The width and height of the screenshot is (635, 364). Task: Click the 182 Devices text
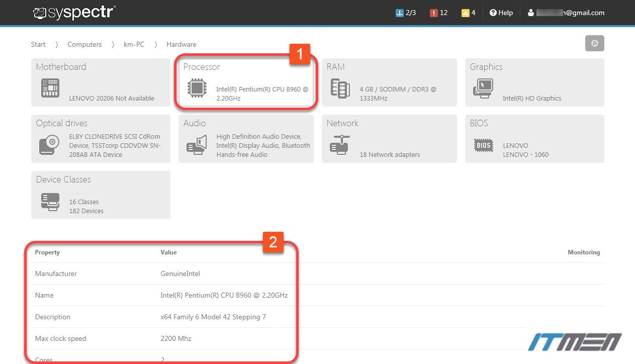coord(86,211)
